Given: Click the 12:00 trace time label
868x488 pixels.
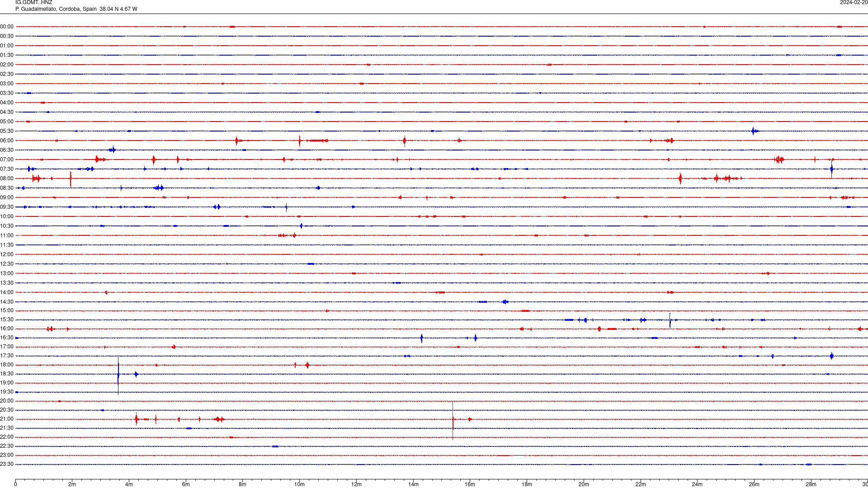Looking at the screenshot, I should coord(7,254).
